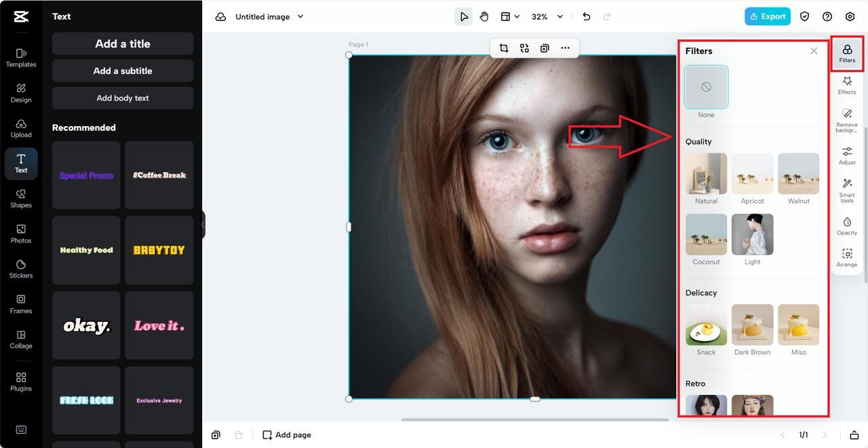Open the Adjust settings icon
868x448 pixels.
click(847, 156)
